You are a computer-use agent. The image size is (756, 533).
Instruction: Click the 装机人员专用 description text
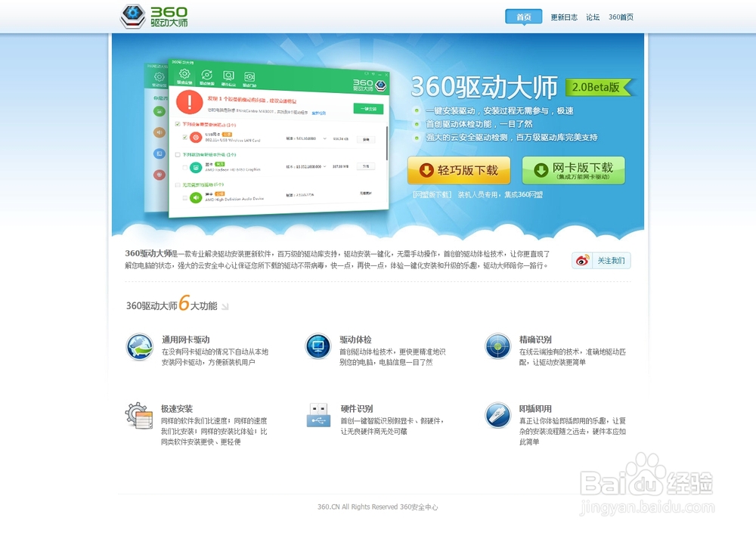[x=500, y=195]
